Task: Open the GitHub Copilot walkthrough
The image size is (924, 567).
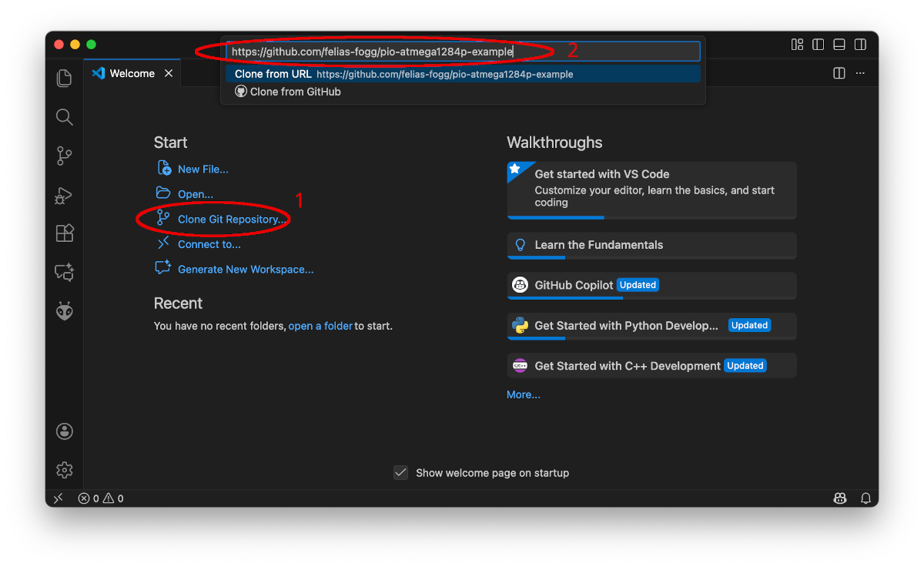Action: pos(651,286)
